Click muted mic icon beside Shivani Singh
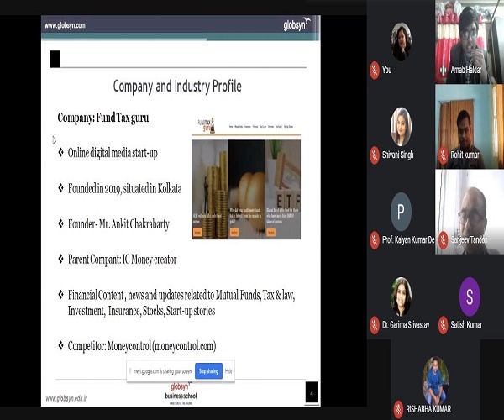The image size is (504, 420). pyautogui.click(x=375, y=155)
